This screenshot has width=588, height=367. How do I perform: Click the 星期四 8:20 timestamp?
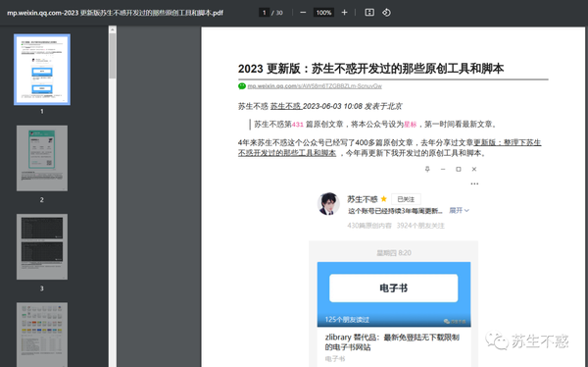point(394,253)
